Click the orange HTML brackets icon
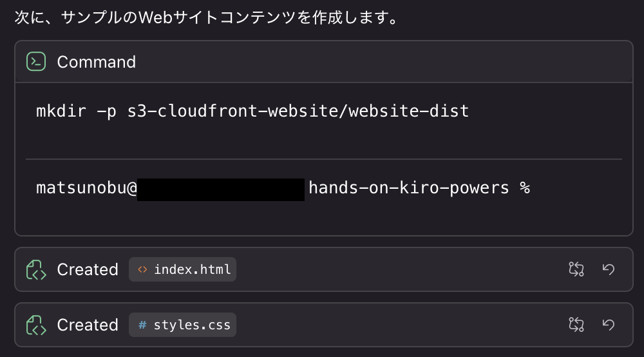Viewport: 644px width, 357px height. coord(142,269)
